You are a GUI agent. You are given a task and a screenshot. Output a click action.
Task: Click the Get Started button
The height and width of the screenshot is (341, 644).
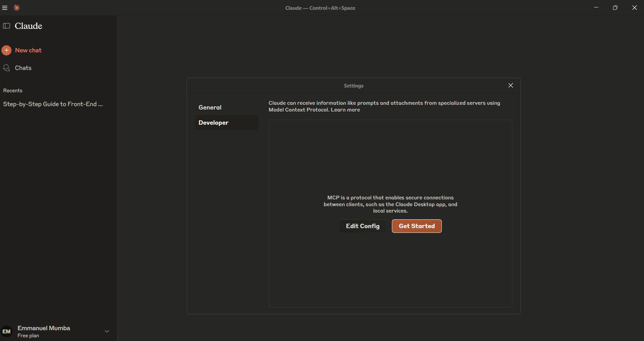coord(417,226)
